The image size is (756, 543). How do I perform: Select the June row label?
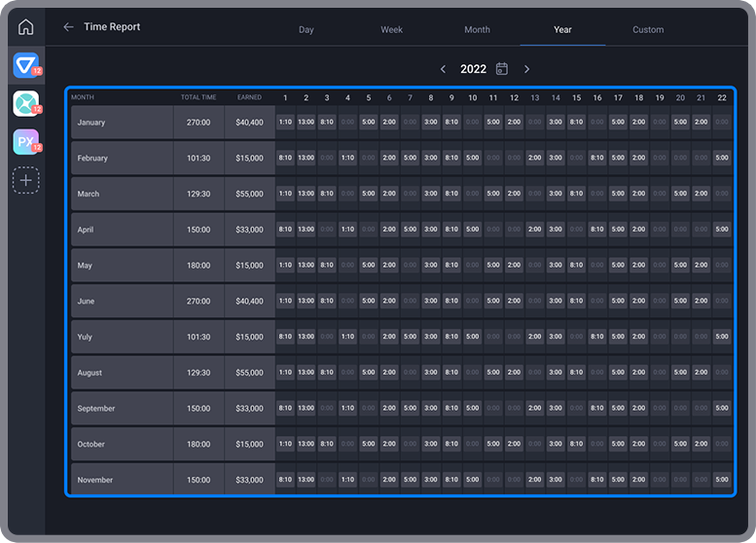(86, 301)
